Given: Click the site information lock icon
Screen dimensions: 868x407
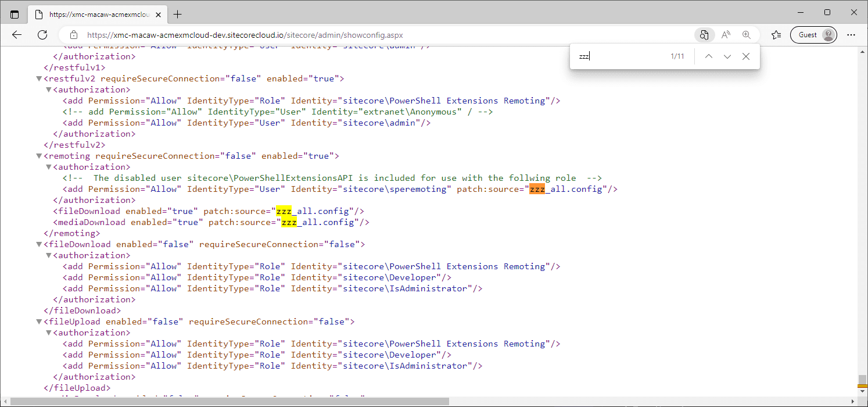Looking at the screenshot, I should coord(73,35).
